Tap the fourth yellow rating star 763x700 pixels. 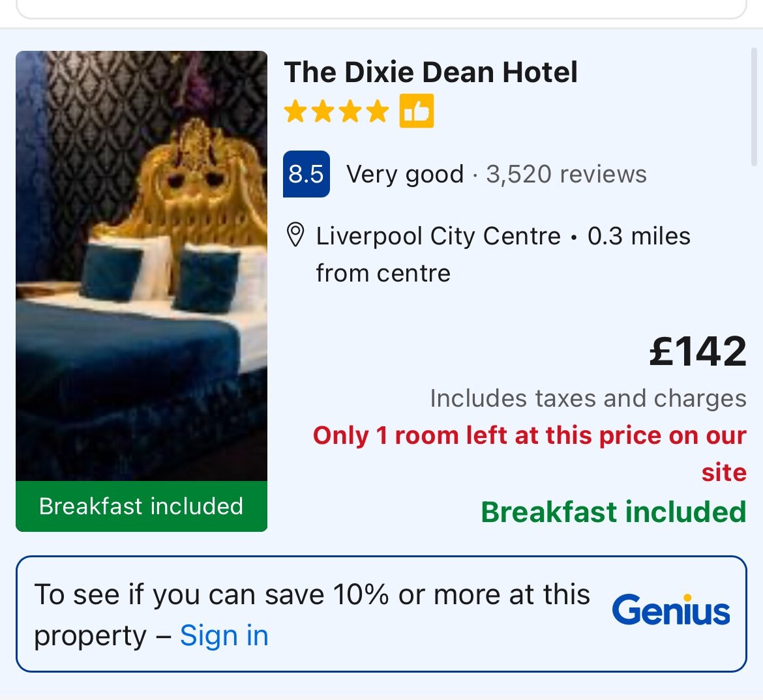[x=378, y=111]
